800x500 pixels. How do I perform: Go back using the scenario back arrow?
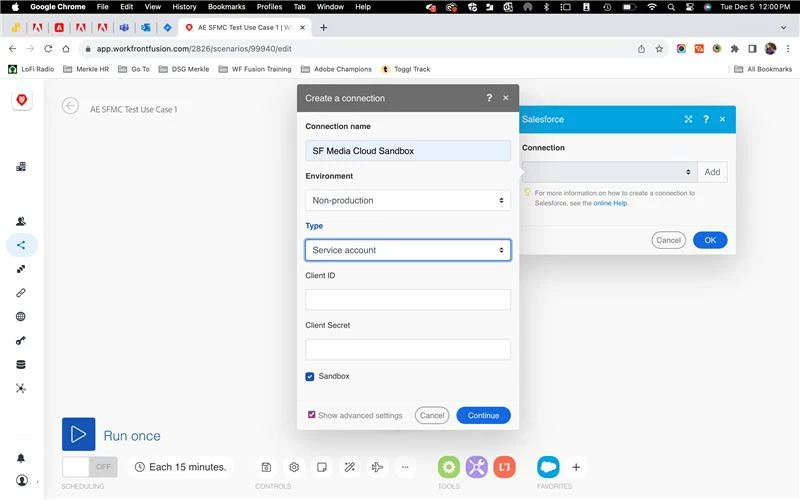click(x=70, y=106)
